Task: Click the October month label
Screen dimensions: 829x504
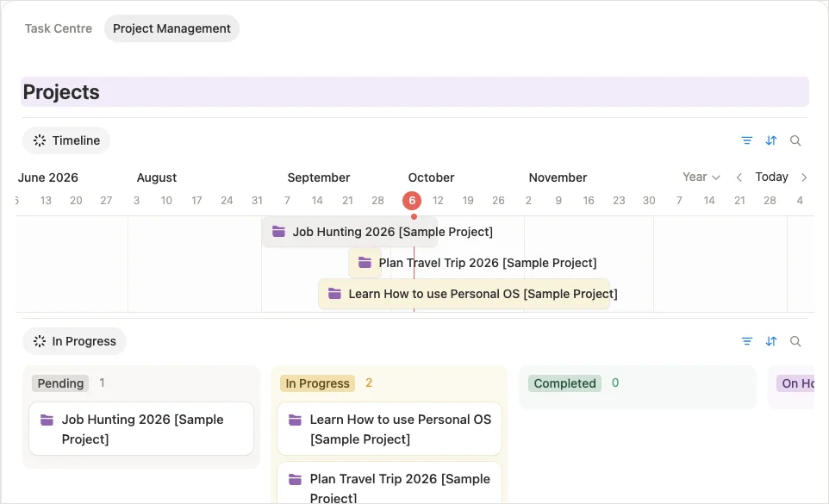Action: click(431, 178)
